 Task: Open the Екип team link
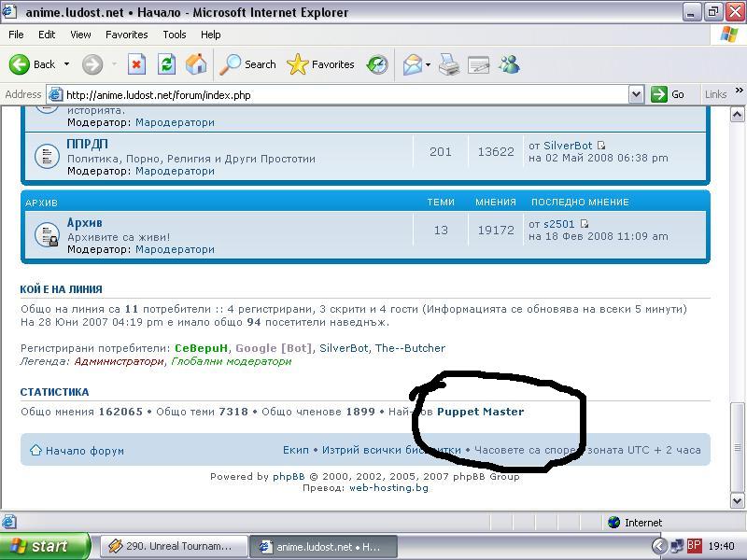[296, 450]
